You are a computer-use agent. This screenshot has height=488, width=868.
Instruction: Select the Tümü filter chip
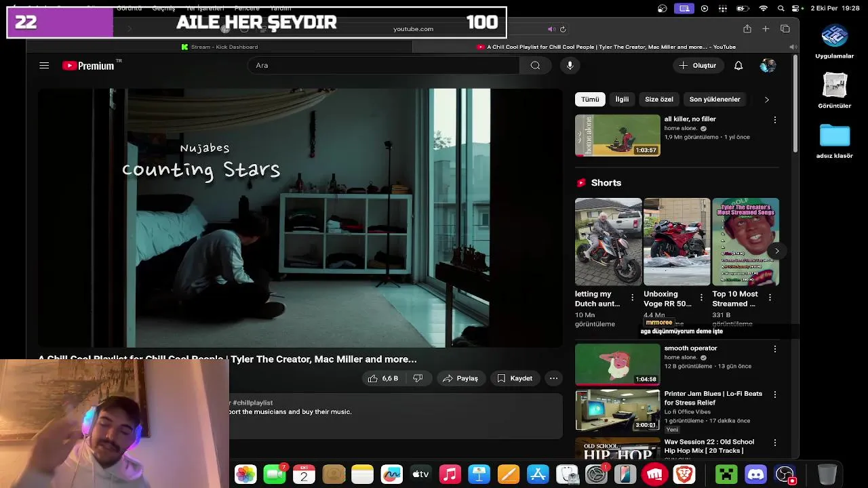pyautogui.click(x=590, y=99)
